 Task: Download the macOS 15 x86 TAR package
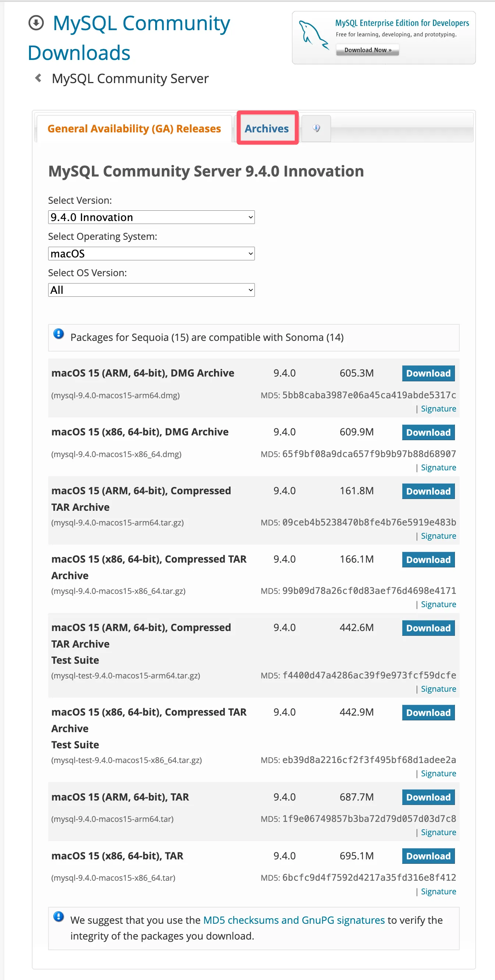point(428,856)
